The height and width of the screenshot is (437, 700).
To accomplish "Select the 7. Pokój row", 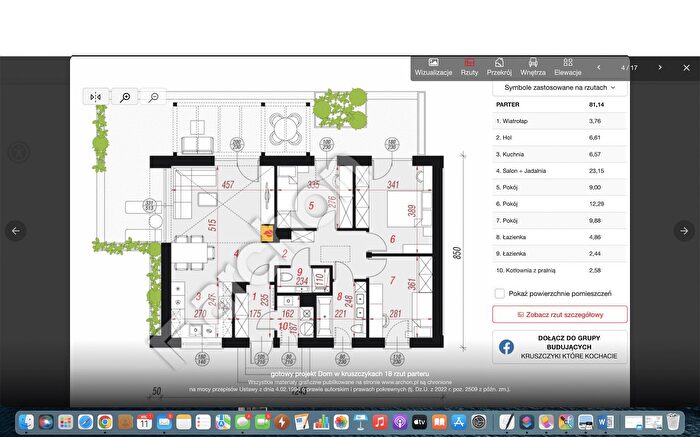I will click(560, 220).
